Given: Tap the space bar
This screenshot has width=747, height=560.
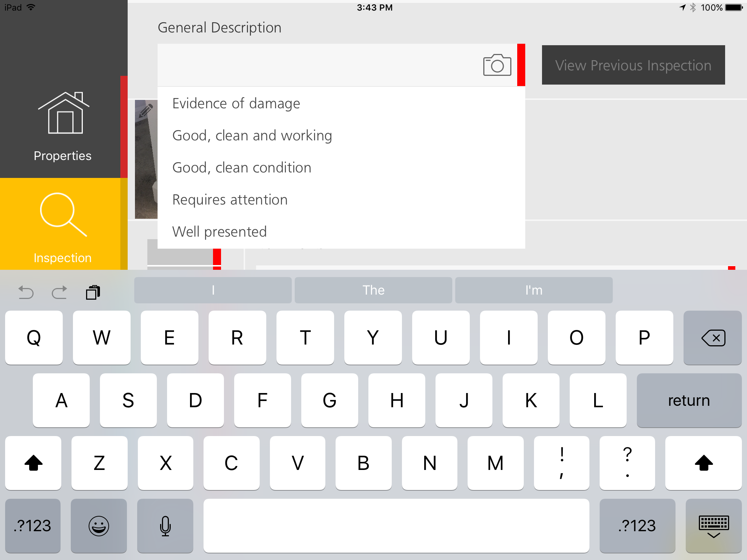Looking at the screenshot, I should click(x=396, y=526).
